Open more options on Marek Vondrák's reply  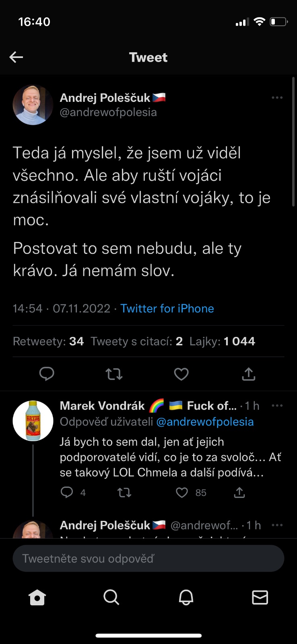pyautogui.click(x=277, y=406)
